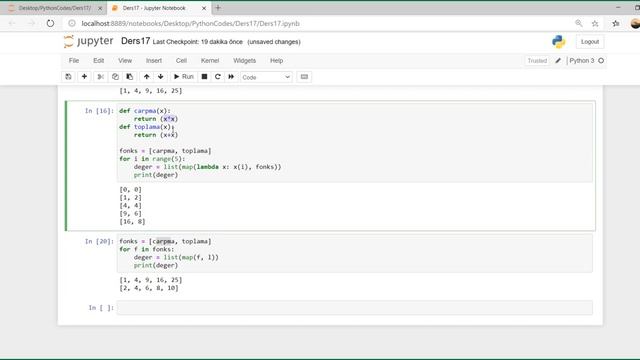Open the Edit menu
This screenshot has width=640, height=360.
(98, 60)
